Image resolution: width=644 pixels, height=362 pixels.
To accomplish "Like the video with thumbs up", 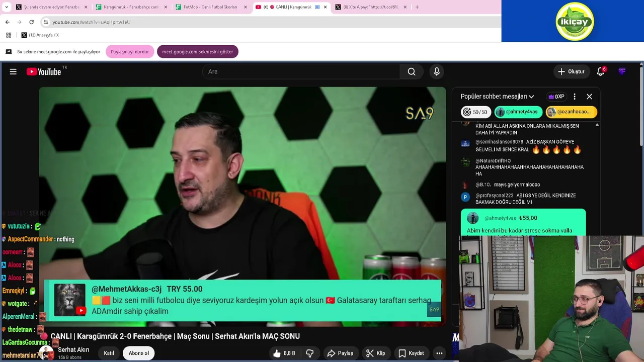I will [283, 353].
